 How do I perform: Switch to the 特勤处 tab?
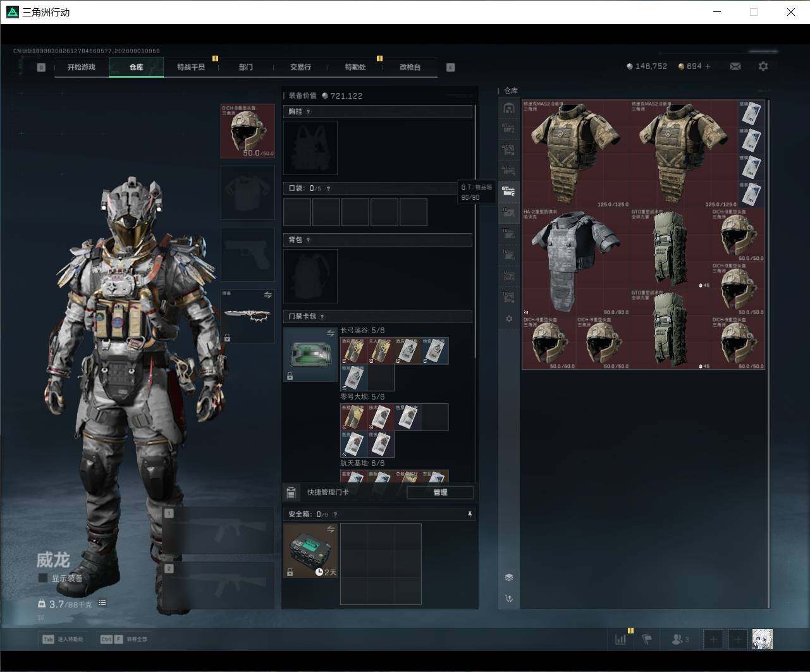coord(355,67)
